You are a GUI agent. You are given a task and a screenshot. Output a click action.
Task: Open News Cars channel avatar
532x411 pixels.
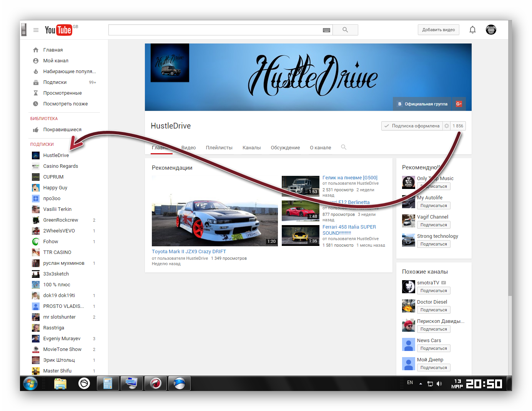coord(409,344)
